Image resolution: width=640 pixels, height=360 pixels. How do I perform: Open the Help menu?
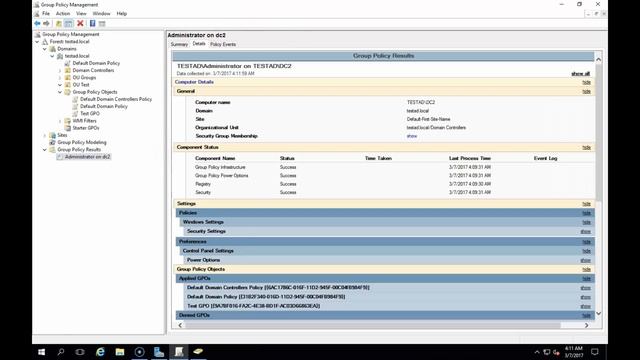(122, 13)
